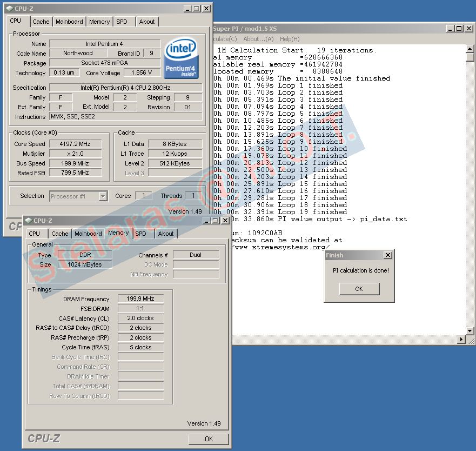Click Version 1.49 in Memory window
The width and height of the screenshot is (476, 451).
click(x=204, y=423)
